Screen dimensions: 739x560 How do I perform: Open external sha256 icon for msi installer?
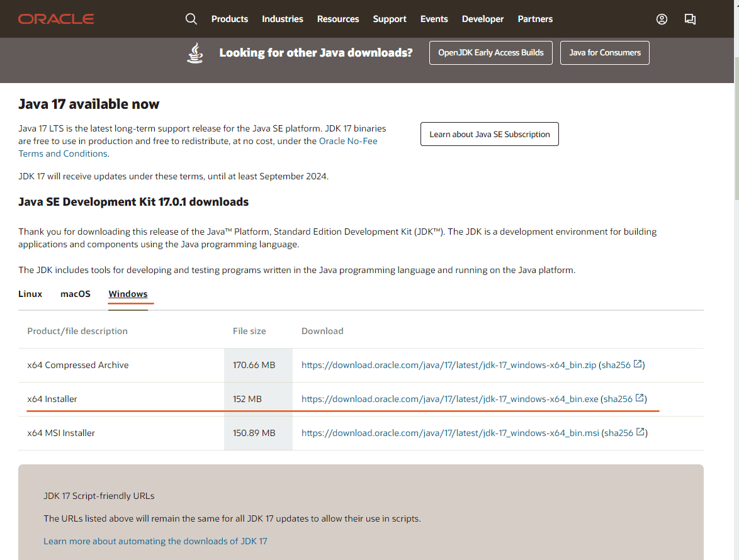tap(641, 432)
